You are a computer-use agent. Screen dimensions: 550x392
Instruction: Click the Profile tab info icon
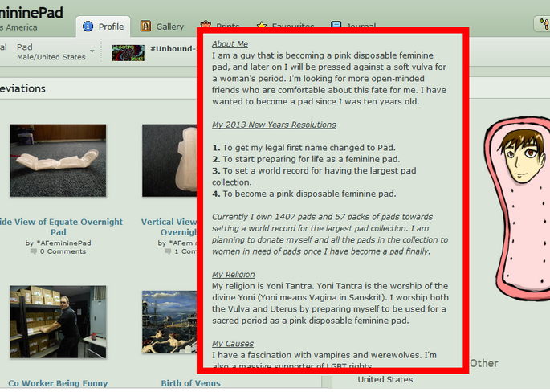tap(88, 27)
